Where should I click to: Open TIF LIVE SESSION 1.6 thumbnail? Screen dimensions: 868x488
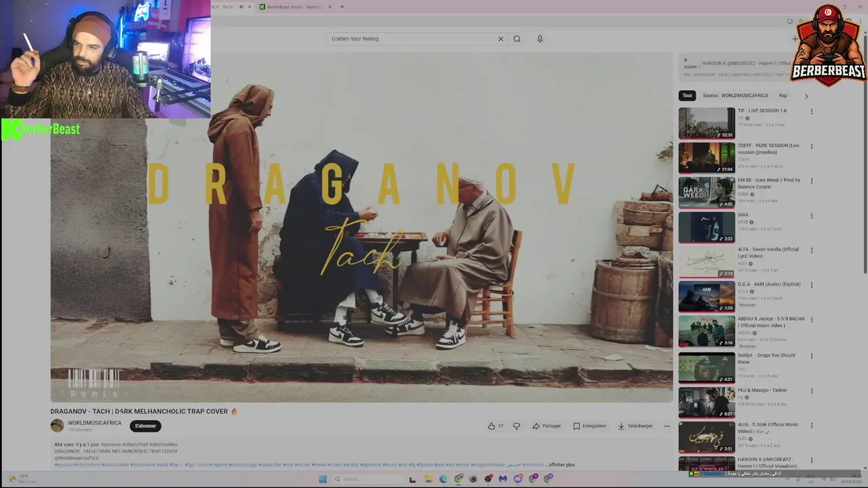click(707, 123)
